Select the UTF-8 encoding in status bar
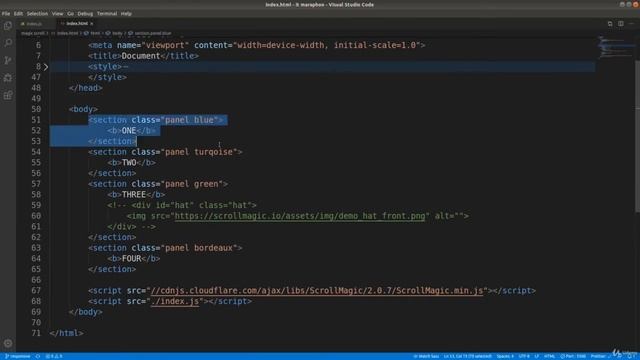 tap(524, 356)
